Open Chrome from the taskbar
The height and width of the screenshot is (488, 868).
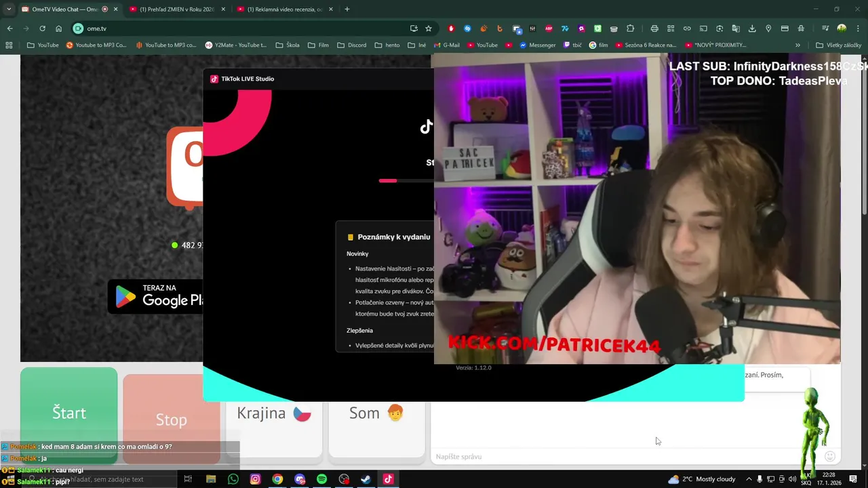click(277, 479)
